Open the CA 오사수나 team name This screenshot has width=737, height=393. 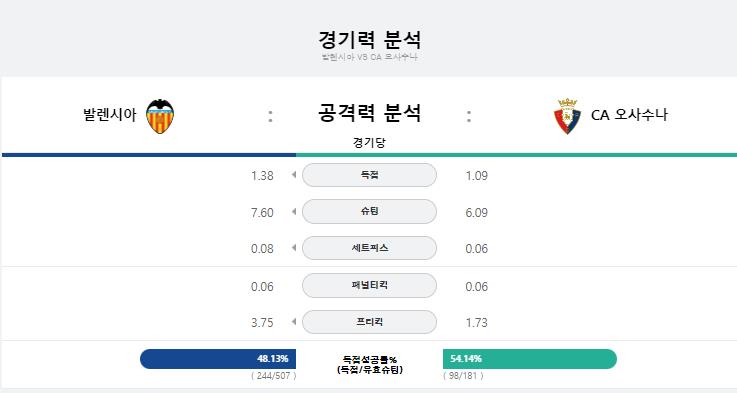point(629,115)
